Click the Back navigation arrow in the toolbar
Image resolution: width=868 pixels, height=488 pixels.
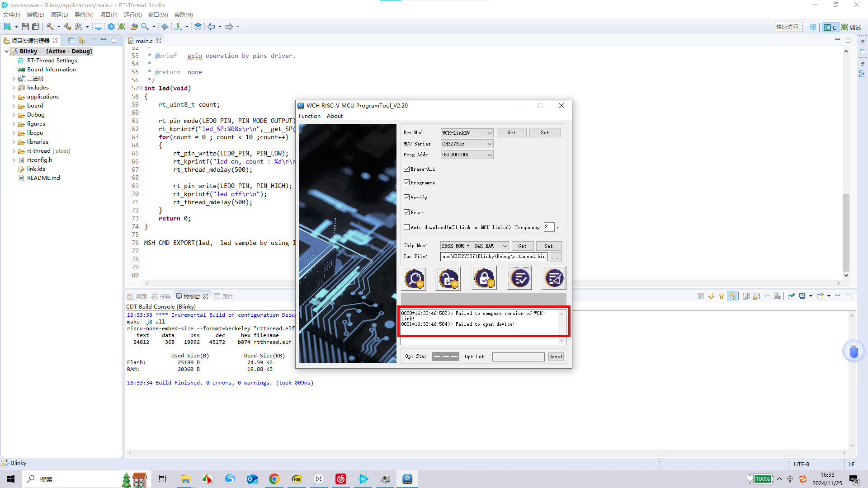[211, 27]
